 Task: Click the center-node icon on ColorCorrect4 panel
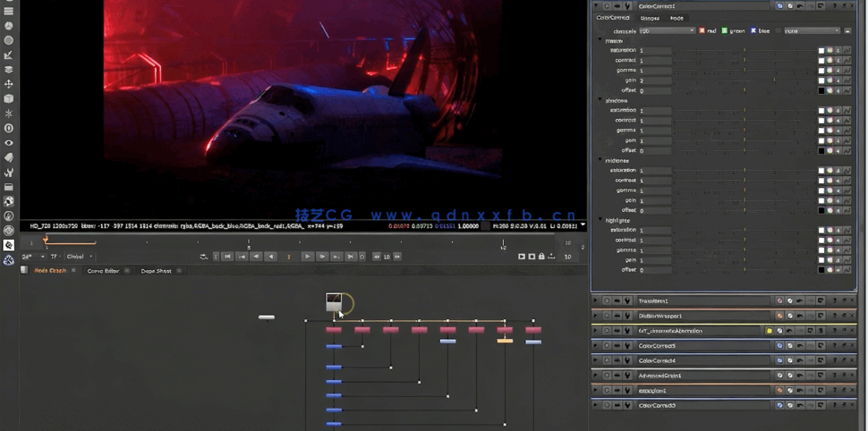[606, 361]
